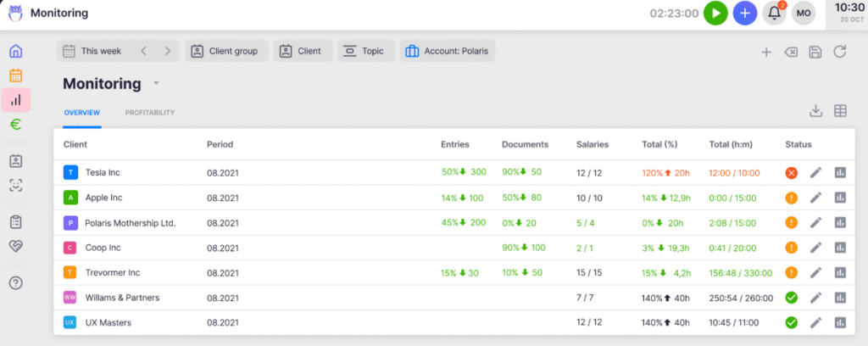
Task: Open the green euro billing icon
Action: pyautogui.click(x=16, y=125)
